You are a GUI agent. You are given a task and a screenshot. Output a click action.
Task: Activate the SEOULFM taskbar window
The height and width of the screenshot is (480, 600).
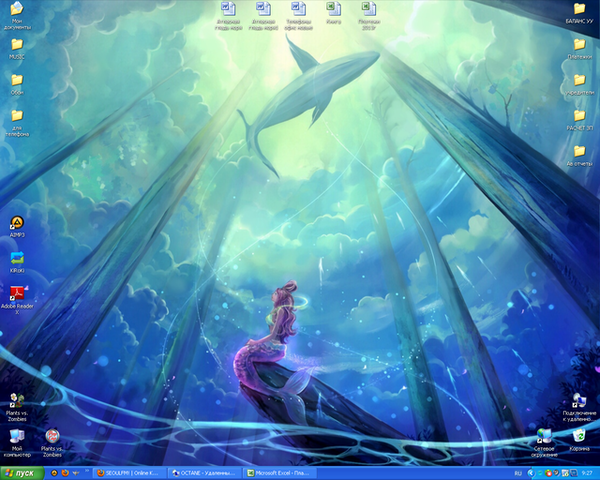coord(128,472)
